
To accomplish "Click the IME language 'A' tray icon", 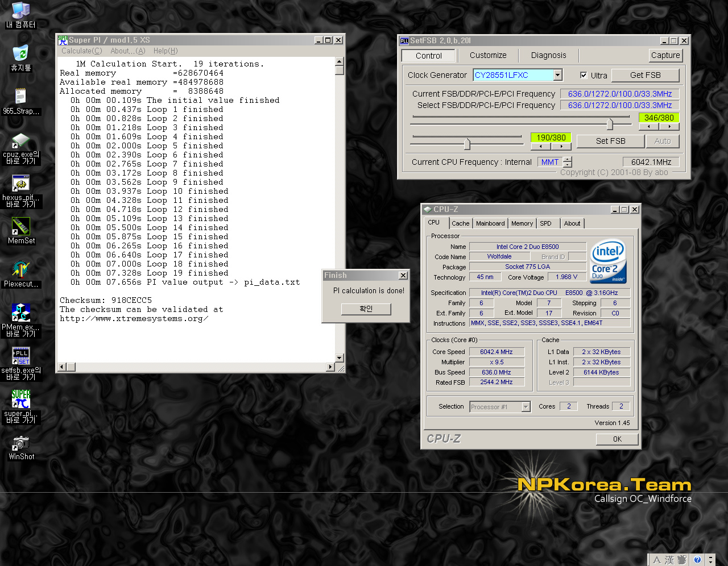I will coord(657,560).
